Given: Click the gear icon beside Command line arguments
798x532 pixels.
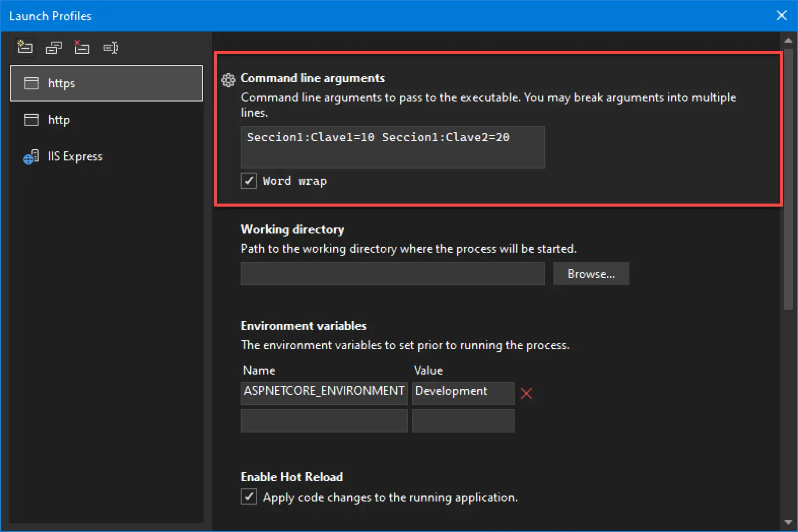Looking at the screenshot, I should pyautogui.click(x=228, y=80).
